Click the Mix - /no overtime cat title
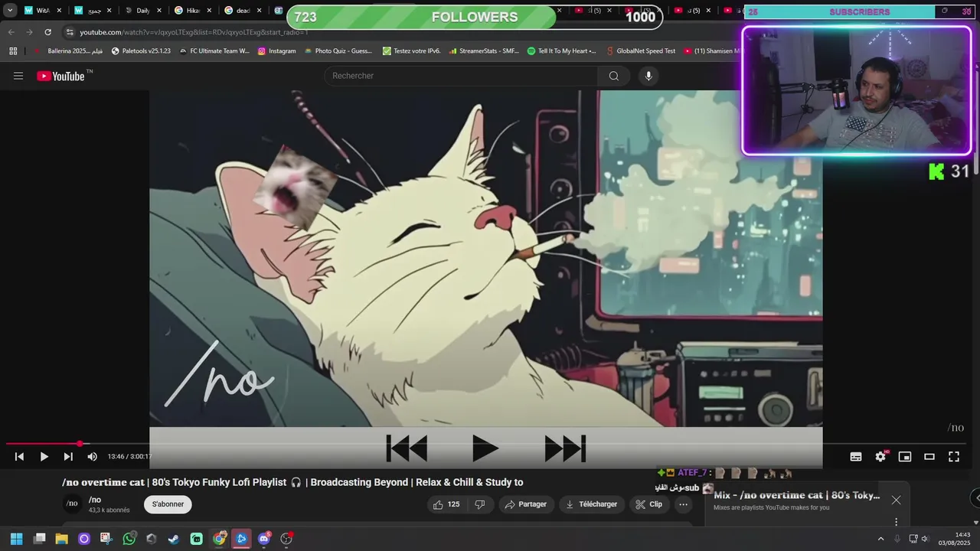The height and width of the screenshot is (551, 980). [x=796, y=495]
